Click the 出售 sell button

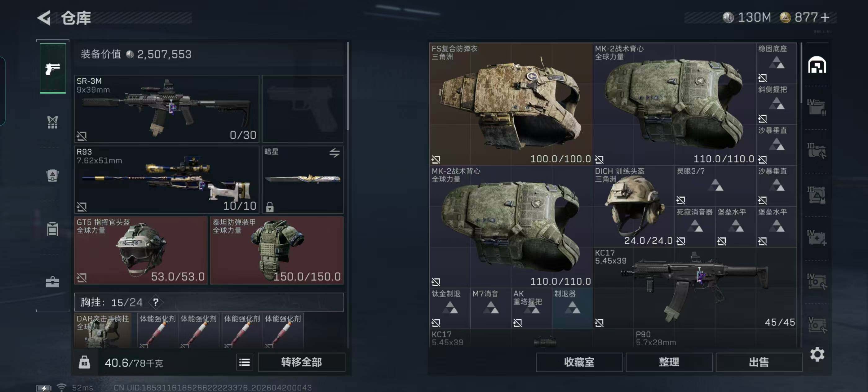(759, 362)
